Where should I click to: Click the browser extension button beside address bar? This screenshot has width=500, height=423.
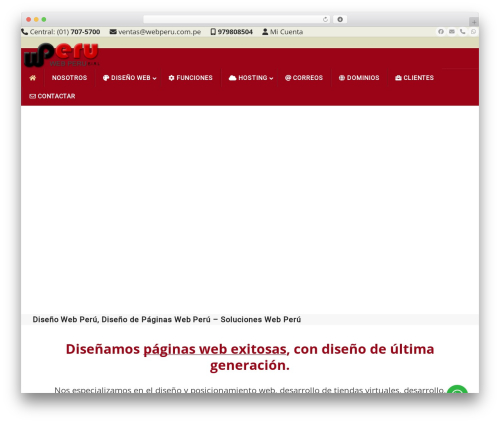click(340, 19)
